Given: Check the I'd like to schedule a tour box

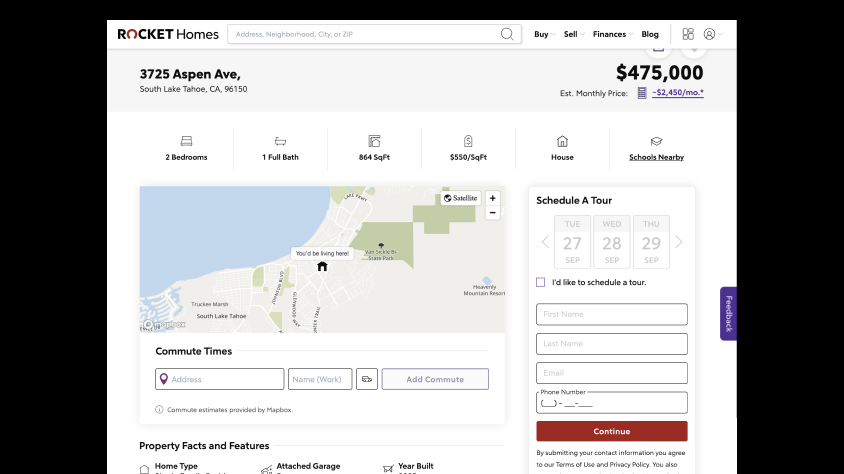Looking at the screenshot, I should pos(540,282).
